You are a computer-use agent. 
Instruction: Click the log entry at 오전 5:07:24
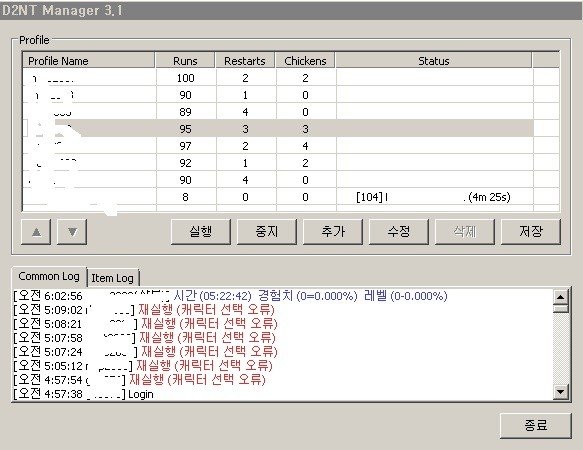coord(145,352)
